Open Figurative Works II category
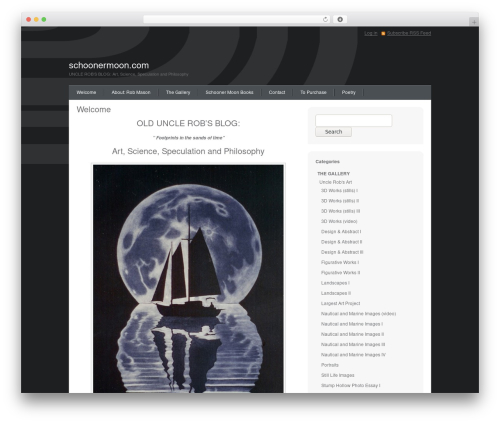 pyautogui.click(x=340, y=273)
